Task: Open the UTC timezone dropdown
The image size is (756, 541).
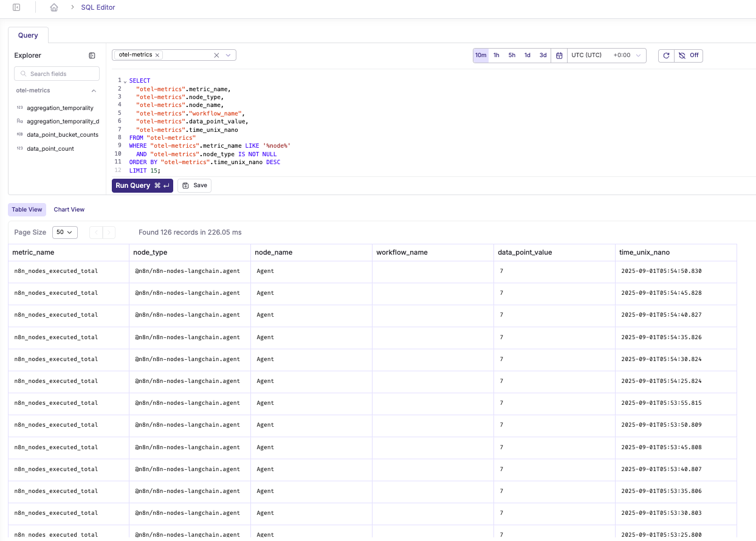Action: (607, 55)
